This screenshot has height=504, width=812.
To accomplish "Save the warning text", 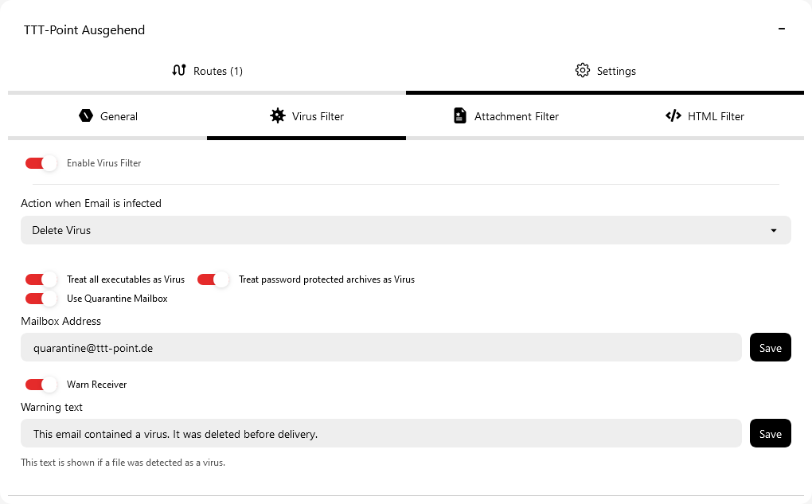I will 770,434.
